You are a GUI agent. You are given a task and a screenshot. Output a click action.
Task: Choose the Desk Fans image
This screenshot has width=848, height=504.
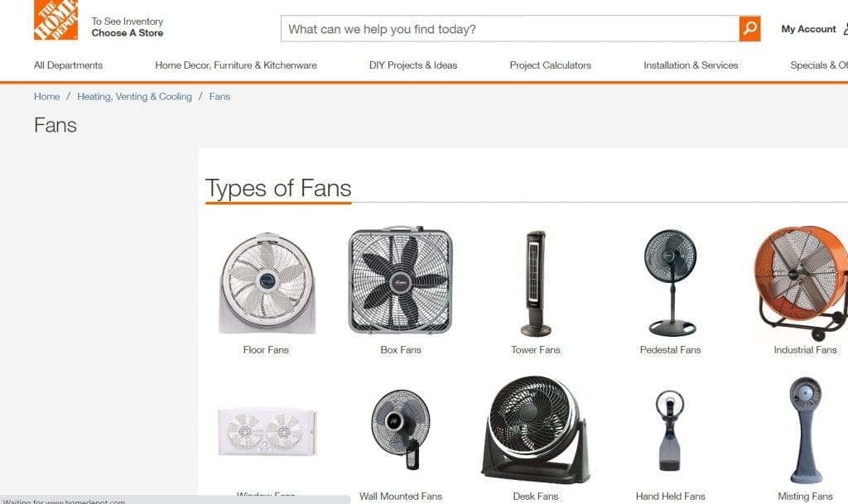click(x=535, y=430)
